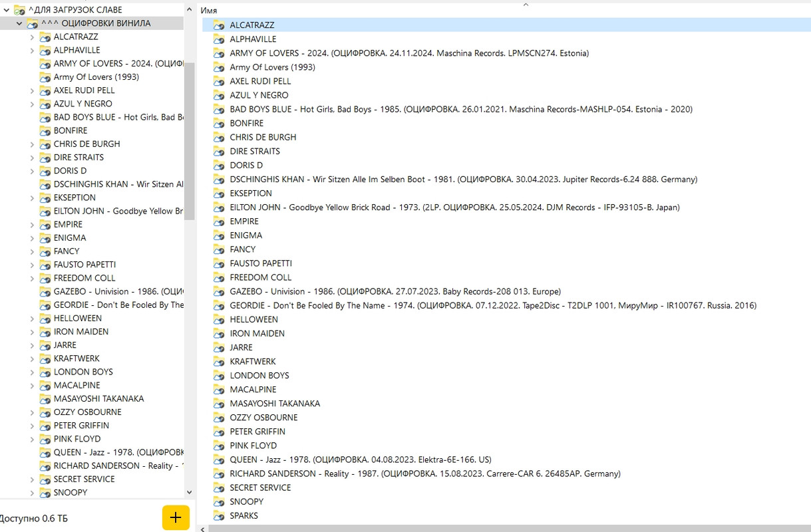Viewport: 811px width, 532px height.
Task: Click tree folder icon of ДЛЯ ЗАГРУЗОК СЛАВЕ
Action: point(19,10)
